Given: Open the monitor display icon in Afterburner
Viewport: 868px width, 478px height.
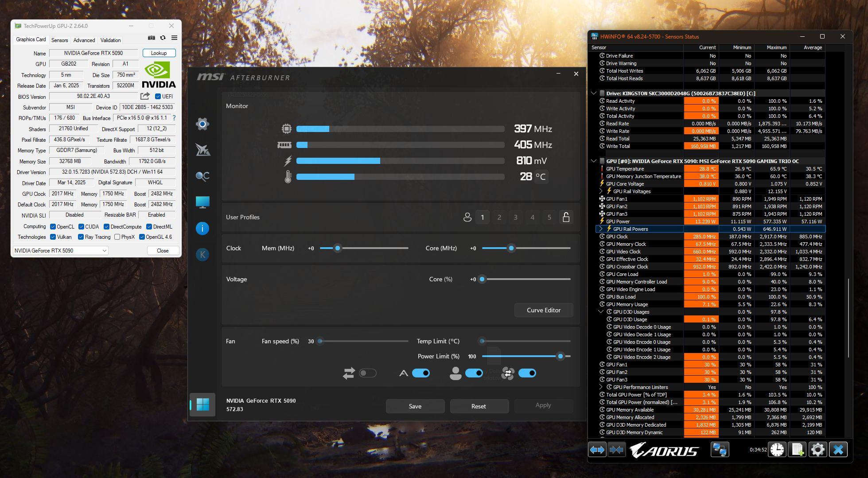Looking at the screenshot, I should tap(202, 202).
